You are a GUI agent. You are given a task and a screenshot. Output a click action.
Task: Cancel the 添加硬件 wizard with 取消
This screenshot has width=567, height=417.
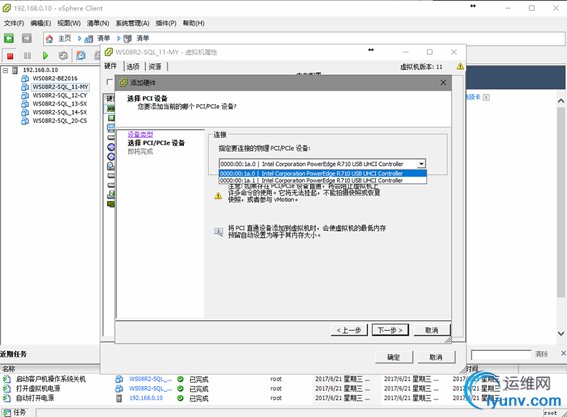[x=432, y=330]
